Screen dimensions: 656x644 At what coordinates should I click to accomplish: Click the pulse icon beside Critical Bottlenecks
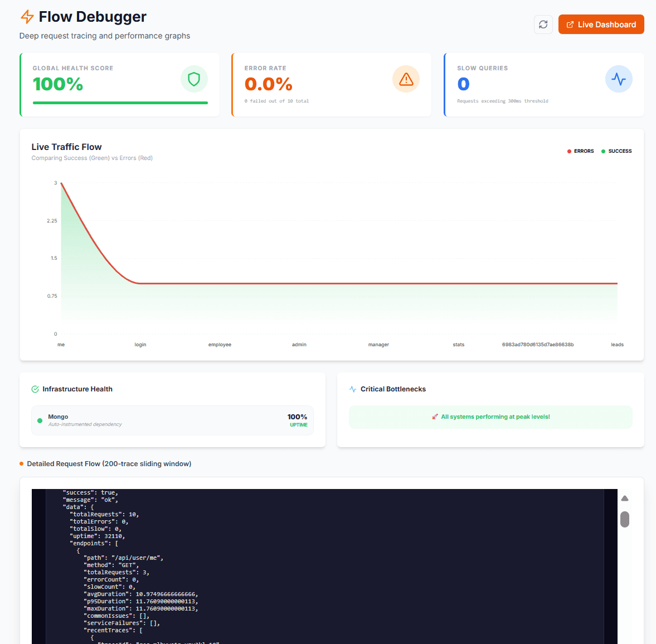click(353, 389)
